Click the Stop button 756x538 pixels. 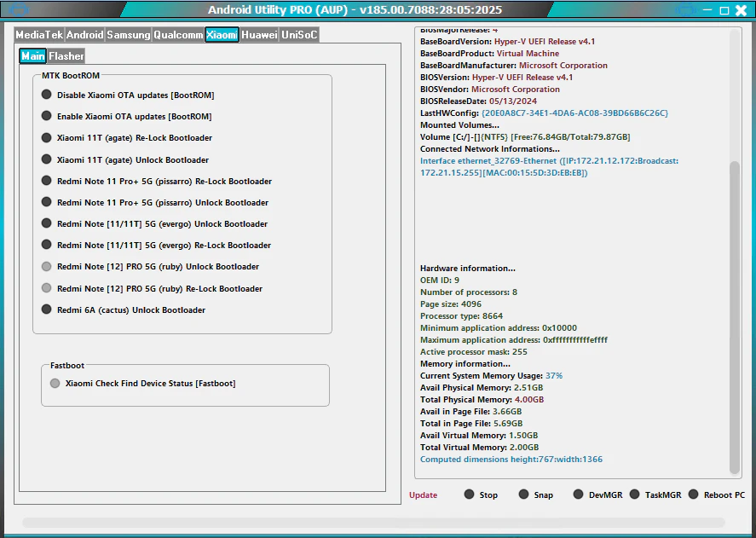[x=481, y=495]
